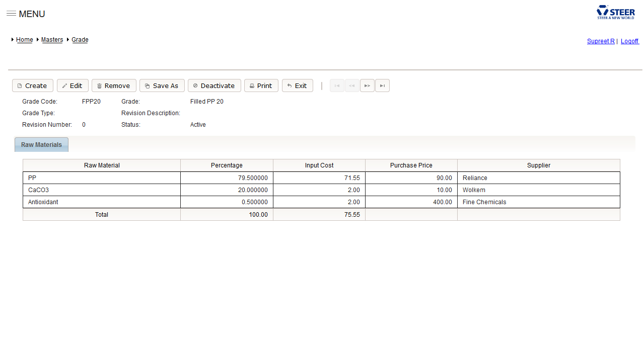Click the Create toolbar button
This screenshot has width=644, height=350.
pos(32,86)
